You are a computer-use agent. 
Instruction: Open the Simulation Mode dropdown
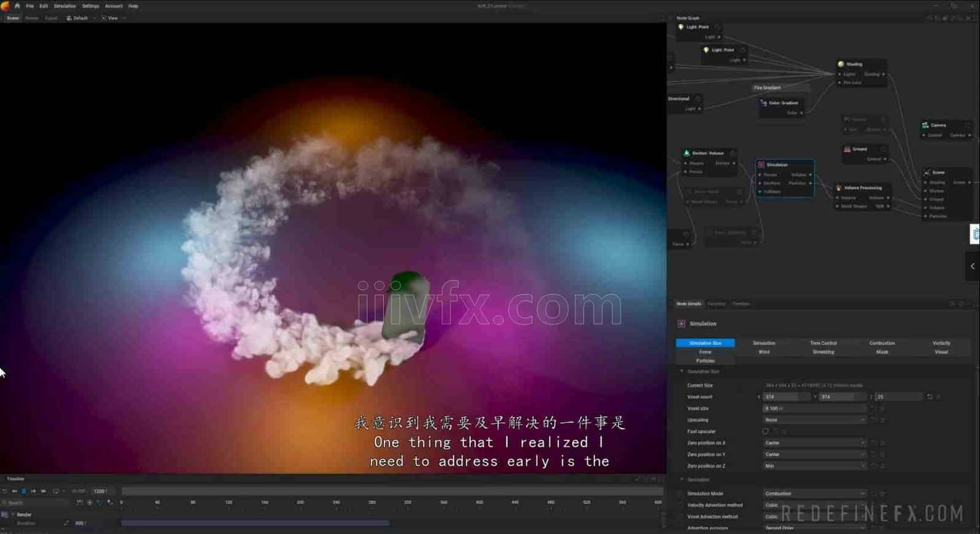(x=814, y=493)
